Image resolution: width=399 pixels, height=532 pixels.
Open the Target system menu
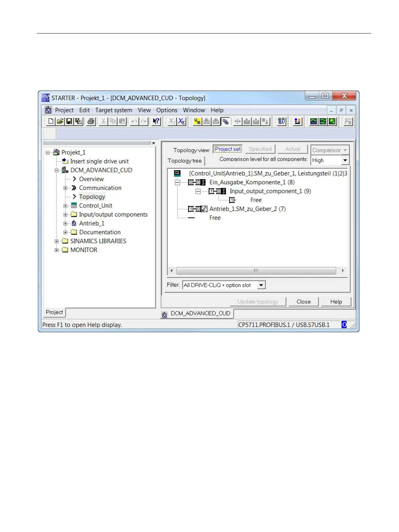pyautogui.click(x=114, y=110)
